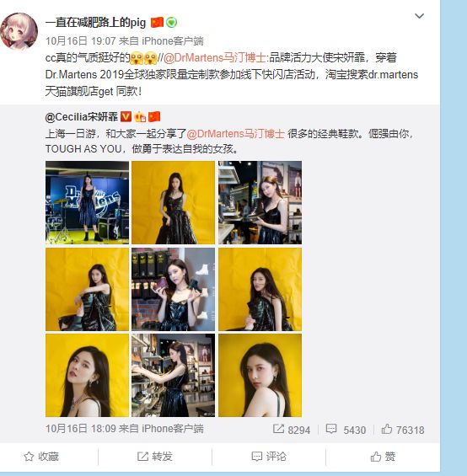Open the Dr. Martens stage photo thumbnail
The width and height of the screenshot is (467, 476).
[x=87, y=202]
